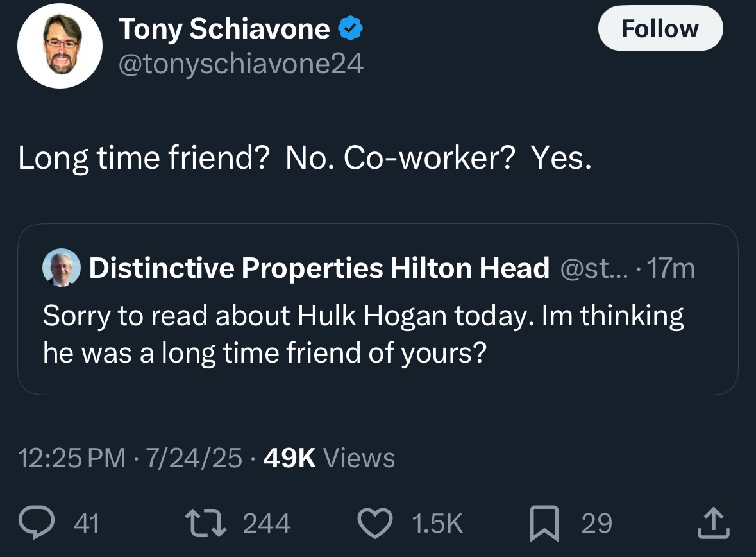The width and height of the screenshot is (756, 557).
Task: Open Distinctive Properties Hilton Head profile name
Action: [x=319, y=268]
